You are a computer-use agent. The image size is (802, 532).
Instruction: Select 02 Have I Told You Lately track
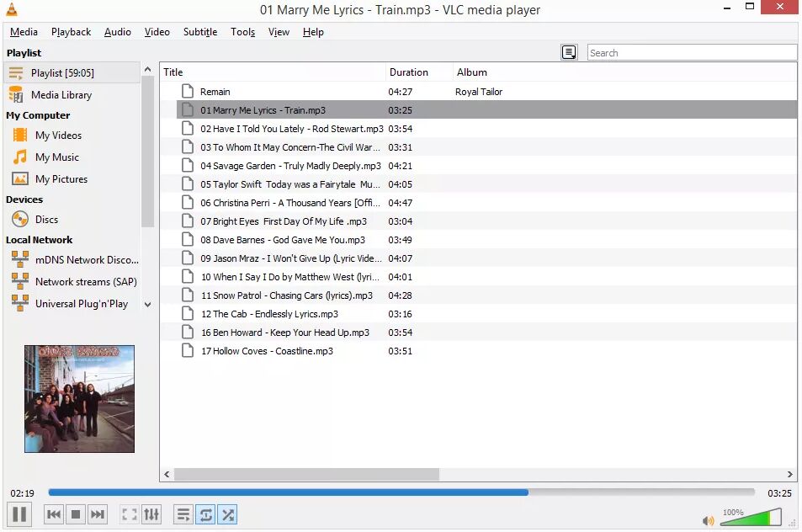pos(478,129)
